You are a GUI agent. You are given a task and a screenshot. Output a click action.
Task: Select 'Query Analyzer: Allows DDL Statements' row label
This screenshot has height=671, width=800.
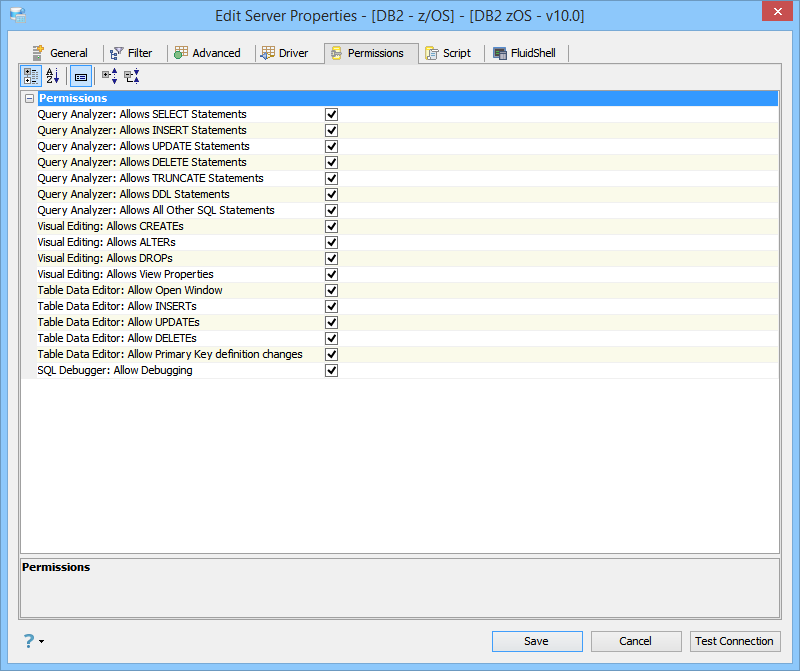[133, 194]
